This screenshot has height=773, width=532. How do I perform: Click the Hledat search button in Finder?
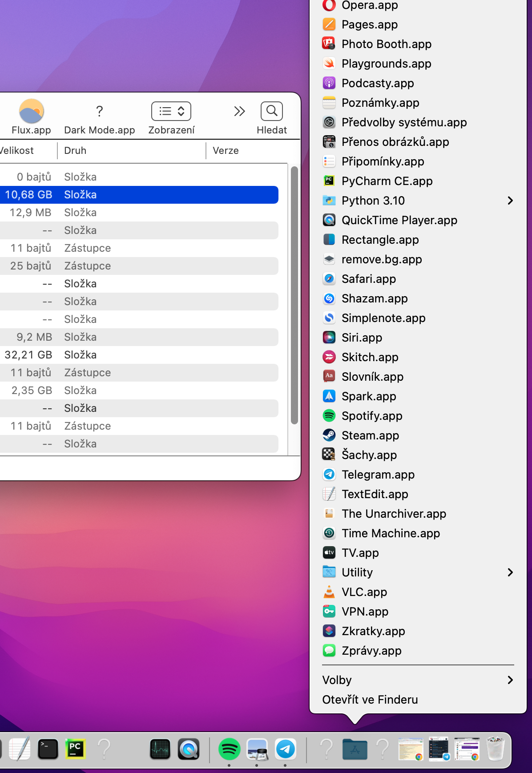coord(272,111)
